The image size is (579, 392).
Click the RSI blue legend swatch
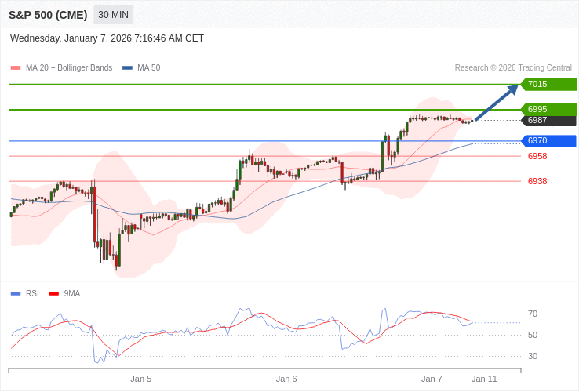pos(16,294)
